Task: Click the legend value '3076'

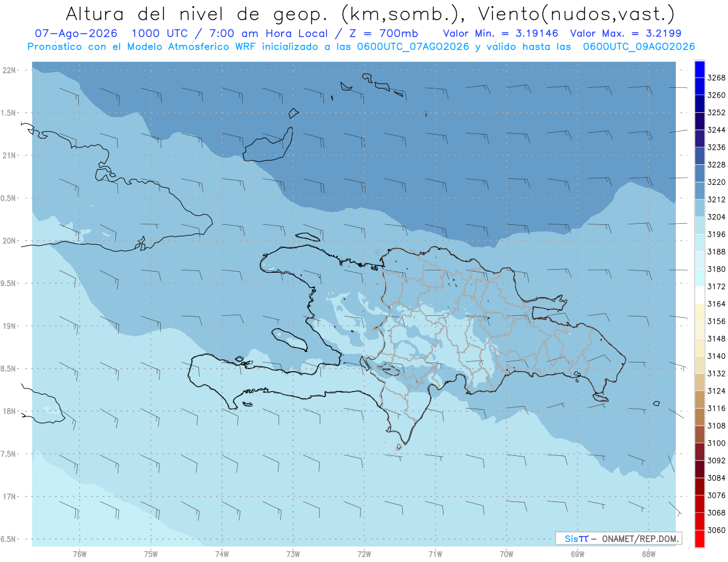Action: (716, 495)
